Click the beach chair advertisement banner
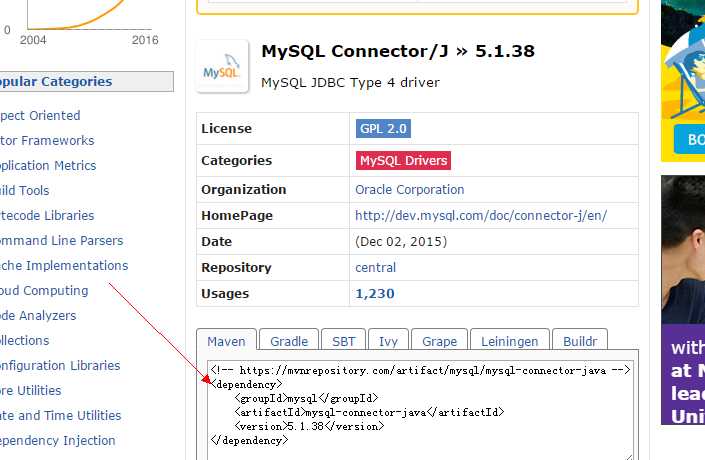Screen dimensions: 705x460 click(x=683, y=80)
